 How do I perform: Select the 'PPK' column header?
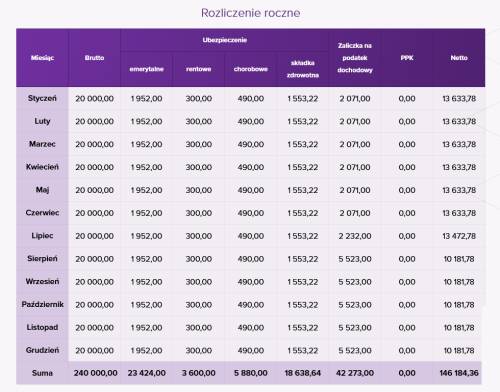tap(407, 58)
